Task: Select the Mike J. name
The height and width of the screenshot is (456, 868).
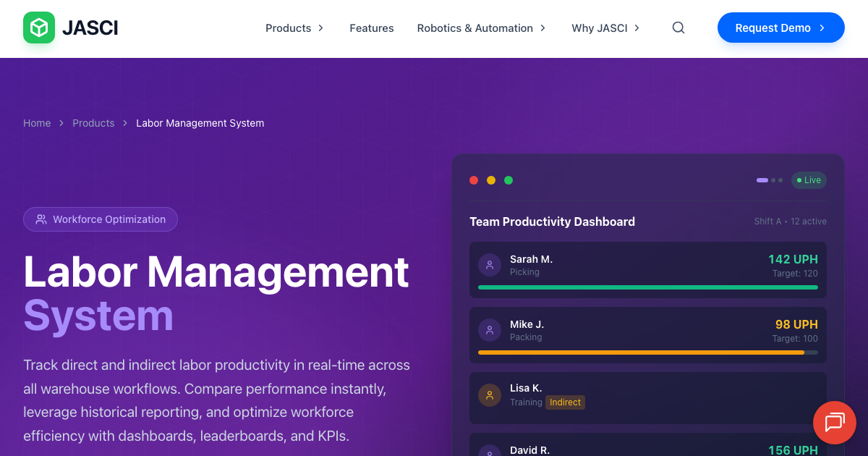Action: (x=527, y=324)
